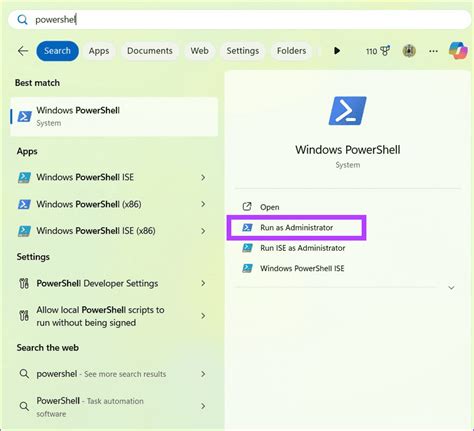Screen dimensions: 474x431
Task: Open Allow local PowerShell scripts to run setting
Action: click(100, 316)
